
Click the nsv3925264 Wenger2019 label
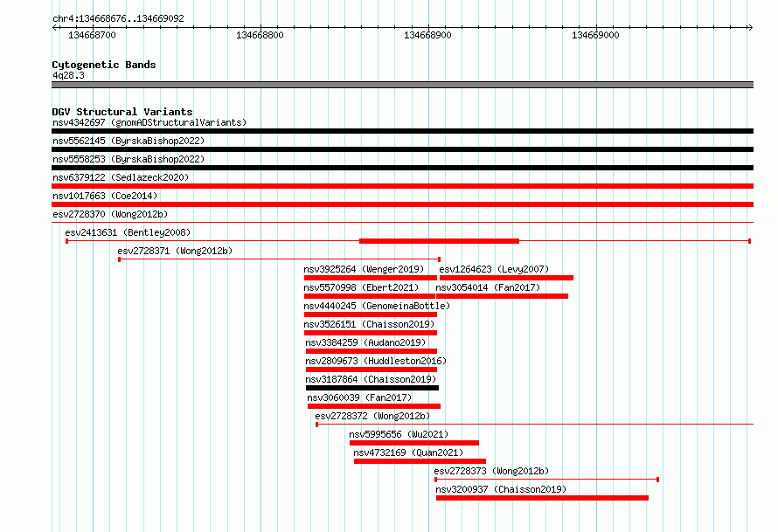[364, 269]
